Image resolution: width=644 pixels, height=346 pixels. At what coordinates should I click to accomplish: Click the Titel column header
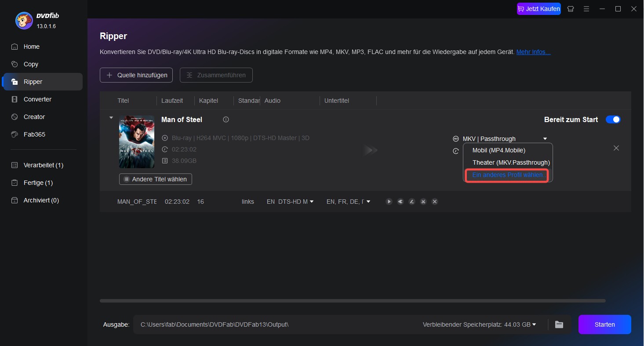click(123, 101)
